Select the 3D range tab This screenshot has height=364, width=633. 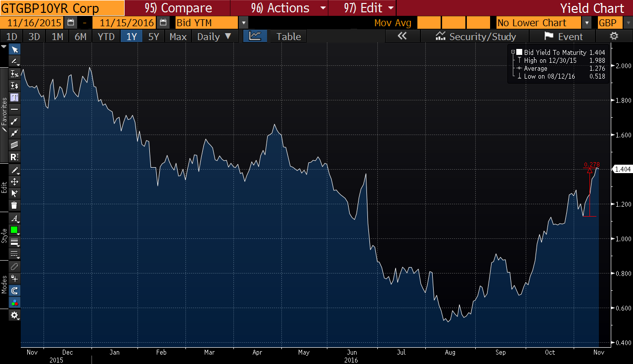(x=34, y=36)
